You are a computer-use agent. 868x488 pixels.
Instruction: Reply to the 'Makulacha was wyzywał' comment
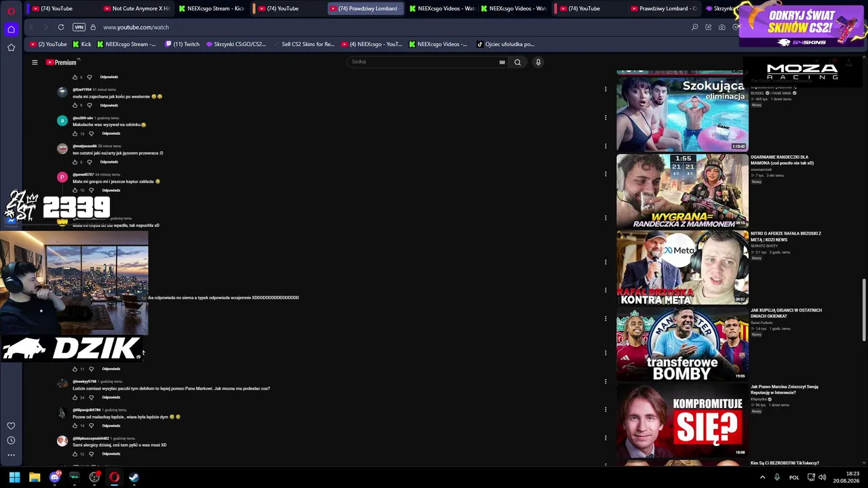111,134
